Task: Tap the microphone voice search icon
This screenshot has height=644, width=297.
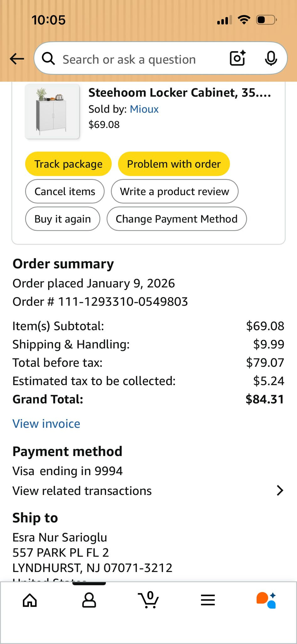Action: (x=271, y=58)
